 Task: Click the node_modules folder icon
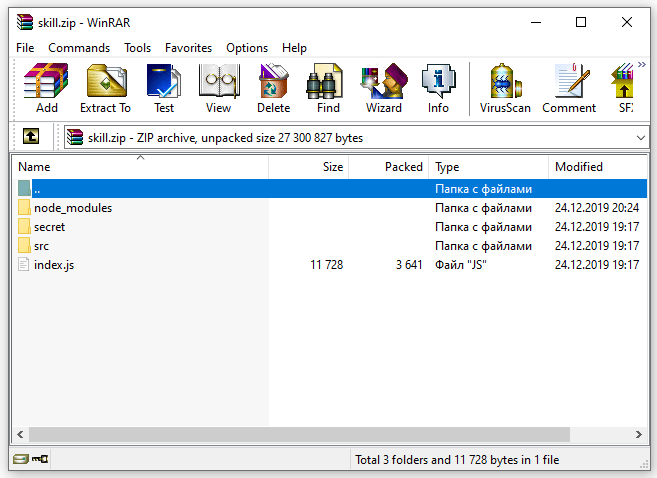[24, 207]
